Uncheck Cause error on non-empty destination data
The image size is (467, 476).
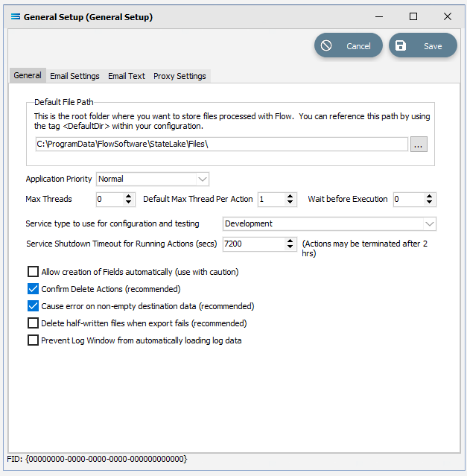pos(33,306)
